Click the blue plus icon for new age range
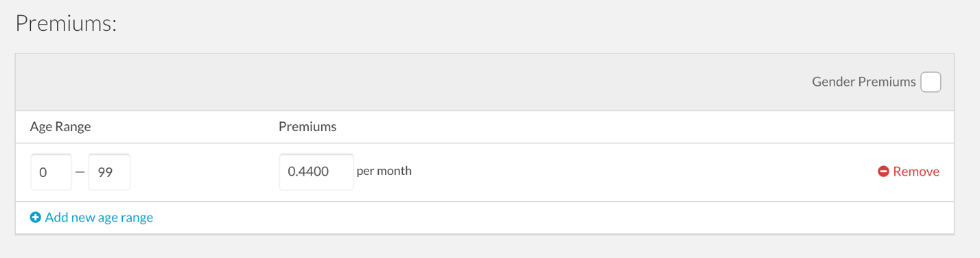Screen dimensions: 980x258 (x=36, y=218)
